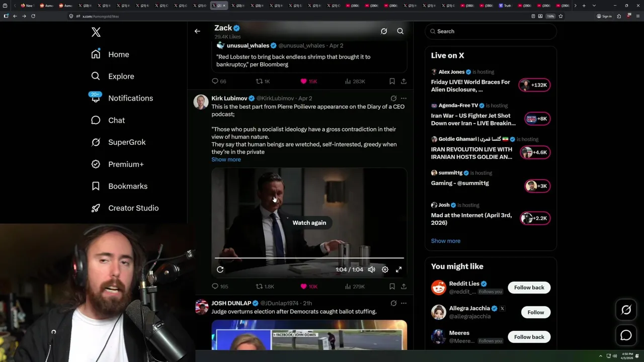Click the Search input field
The image size is (644, 362).
point(491,31)
